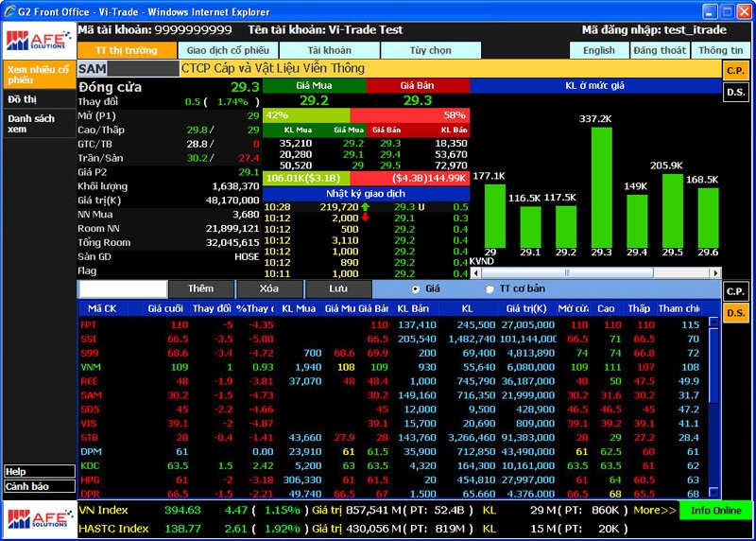This screenshot has width=756, height=541.
Task: Select the HPG row symbol
Action: (x=90, y=480)
